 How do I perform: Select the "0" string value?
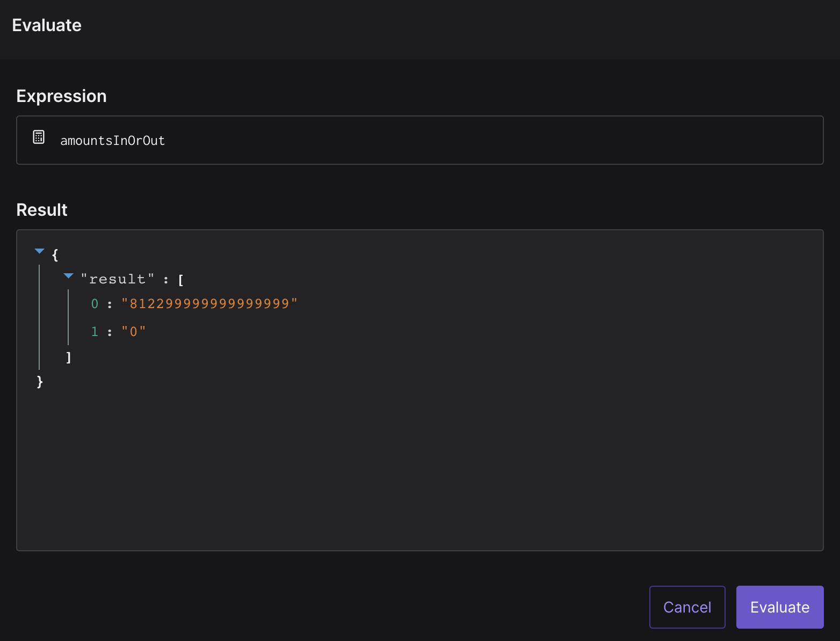coord(134,332)
